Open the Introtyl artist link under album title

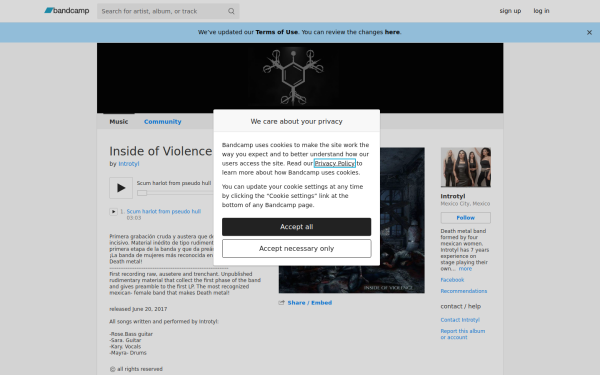[129, 164]
